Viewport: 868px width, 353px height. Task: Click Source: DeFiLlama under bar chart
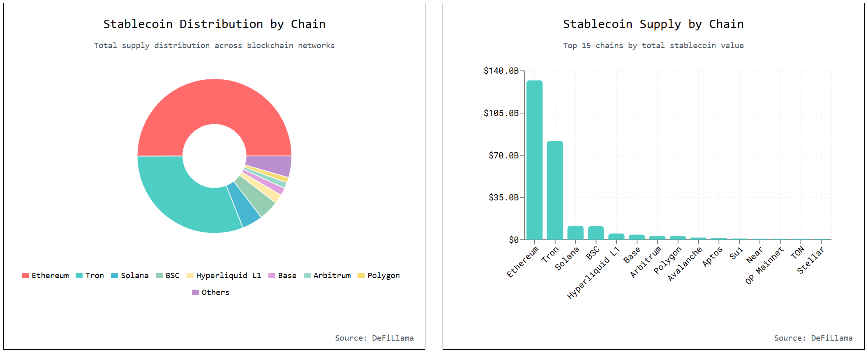(x=813, y=338)
